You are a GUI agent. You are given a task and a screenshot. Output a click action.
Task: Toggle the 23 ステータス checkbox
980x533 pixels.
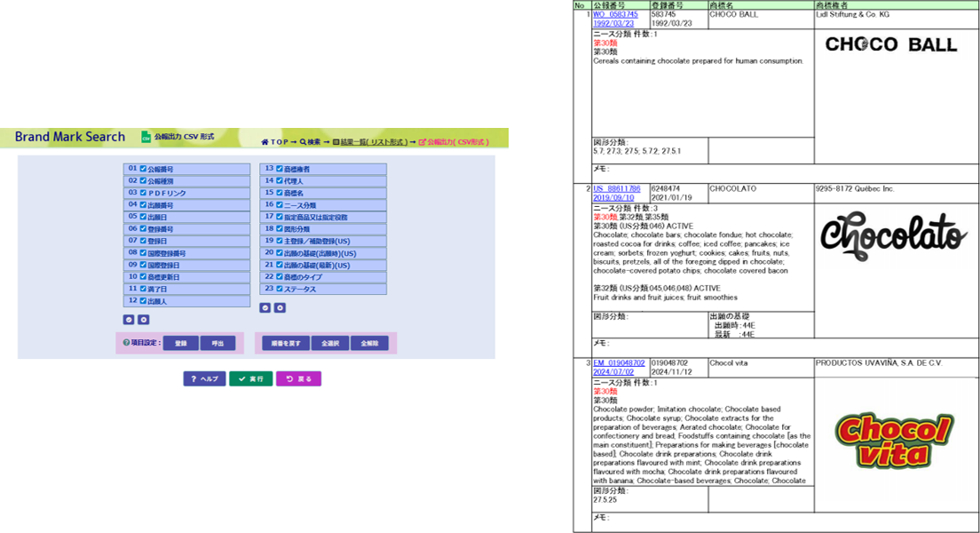(280, 289)
